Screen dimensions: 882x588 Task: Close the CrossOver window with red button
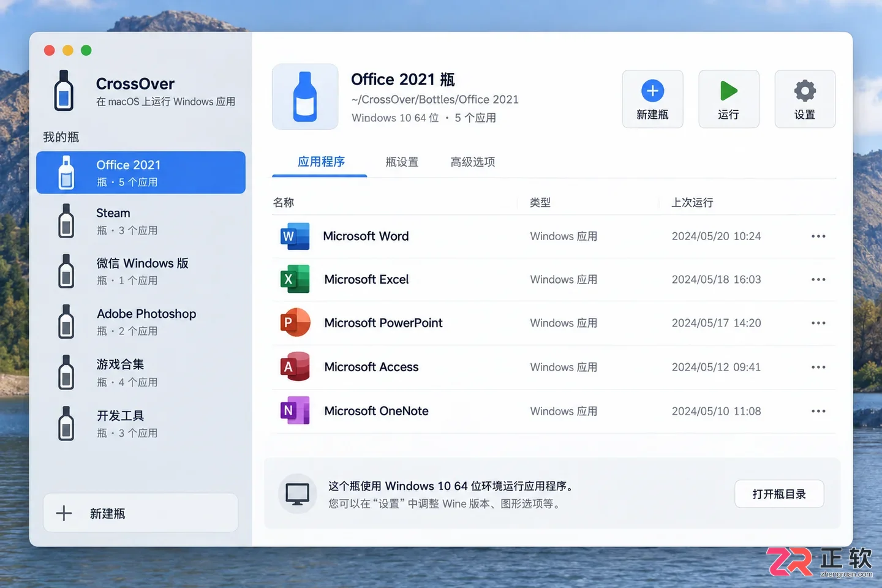click(50, 50)
